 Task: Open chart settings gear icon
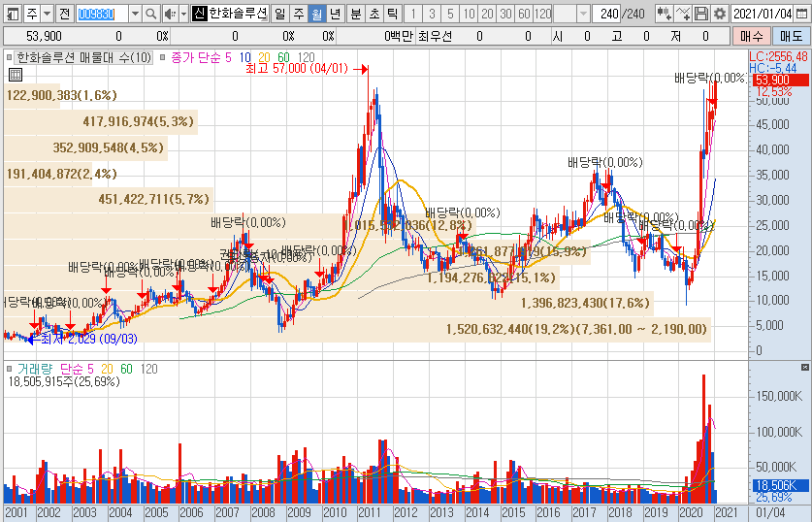tap(720, 14)
